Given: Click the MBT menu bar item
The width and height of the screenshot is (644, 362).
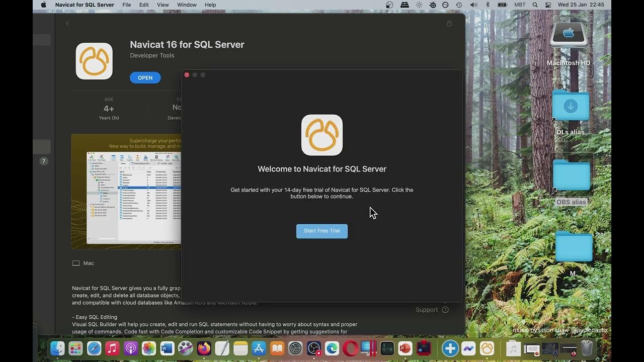Looking at the screenshot, I should [x=520, y=5].
